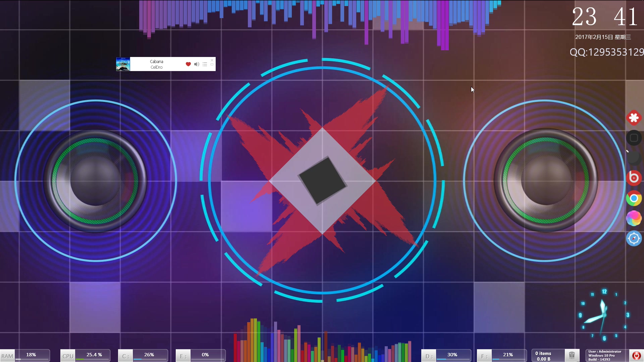Viewport: 644px width, 362px height.
Task: Click the RAM usage meter
Action: pos(25,355)
